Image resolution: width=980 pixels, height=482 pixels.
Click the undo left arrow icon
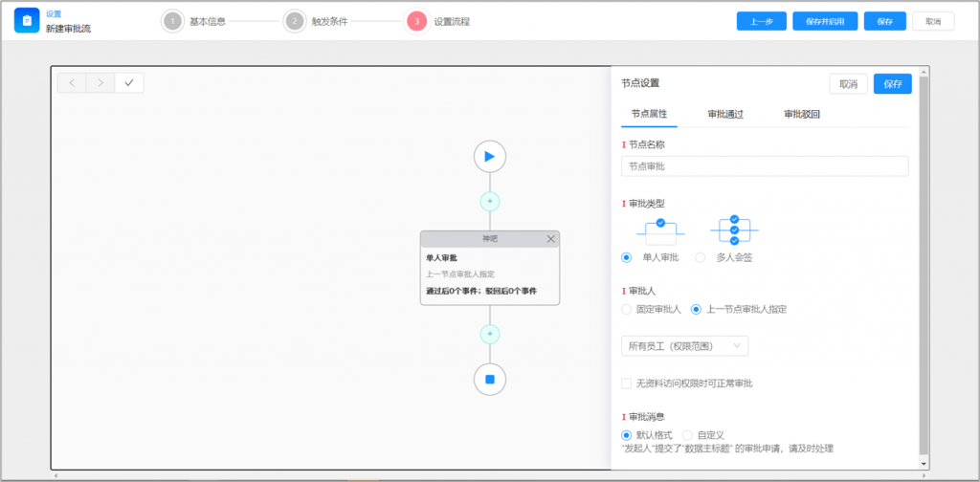(72, 82)
